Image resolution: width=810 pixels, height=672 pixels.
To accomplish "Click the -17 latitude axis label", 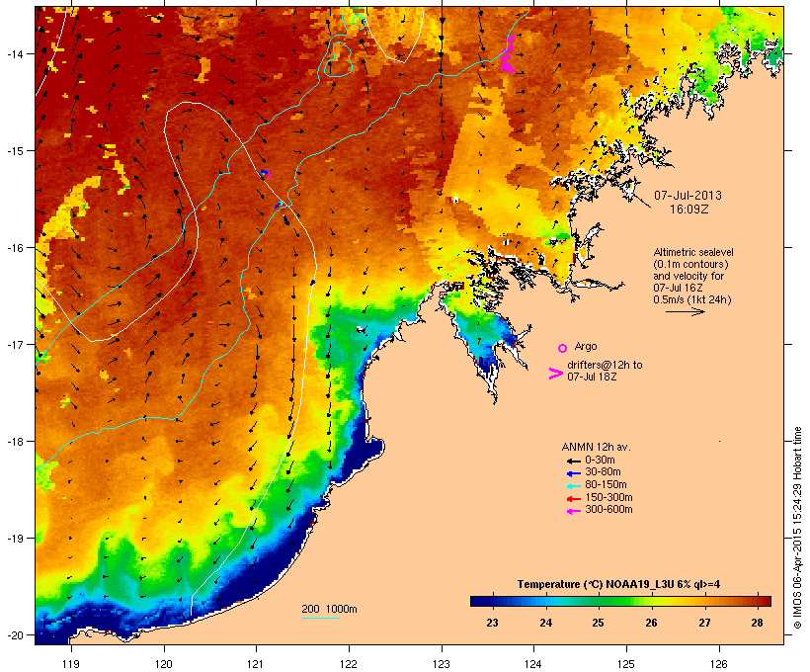I will (15, 345).
